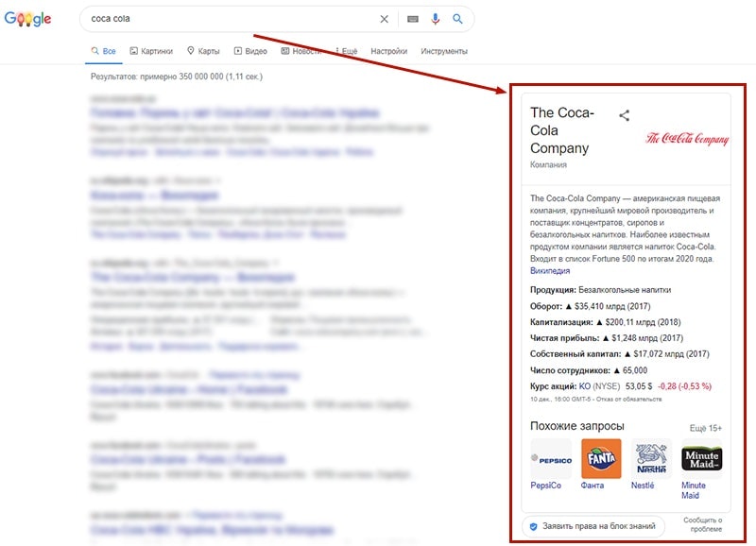Start voice search with the microphone icon
The width and height of the screenshot is (756, 546).
(435, 18)
